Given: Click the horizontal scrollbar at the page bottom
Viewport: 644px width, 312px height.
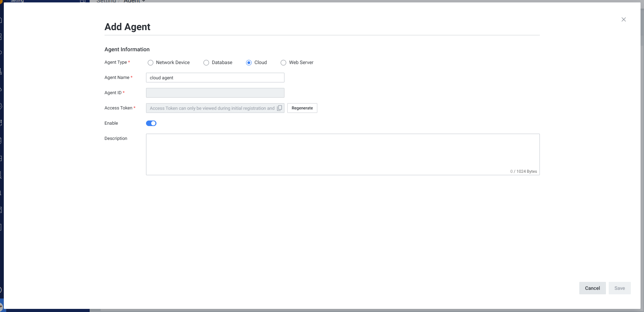Looking at the screenshot, I should tap(346, 310).
